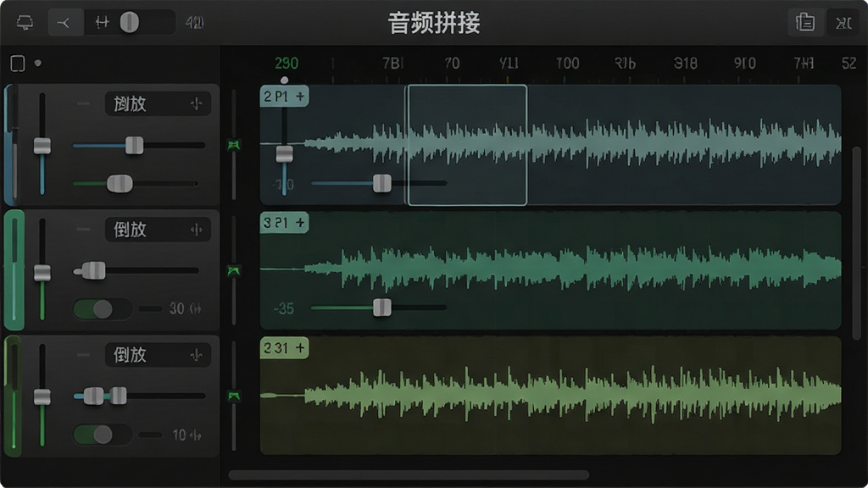The height and width of the screenshot is (488, 868).
Task: Click the -35 value on the green clip
Action: [283, 308]
